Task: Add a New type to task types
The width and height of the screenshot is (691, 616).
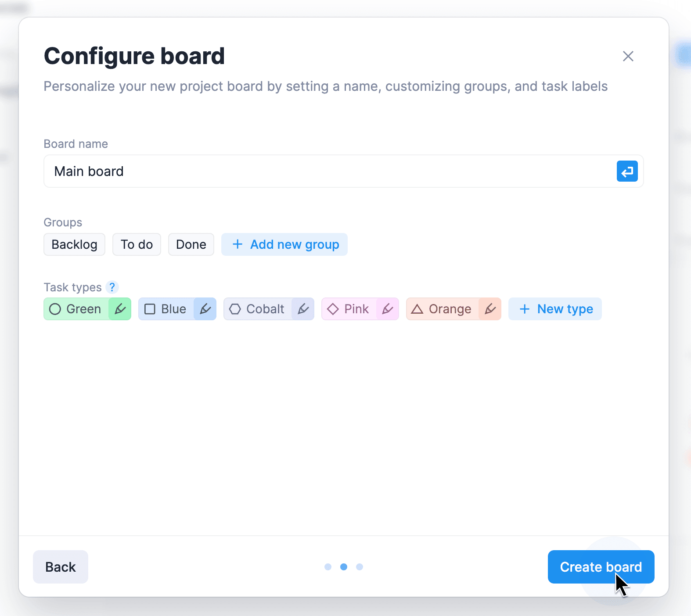Action: (555, 309)
